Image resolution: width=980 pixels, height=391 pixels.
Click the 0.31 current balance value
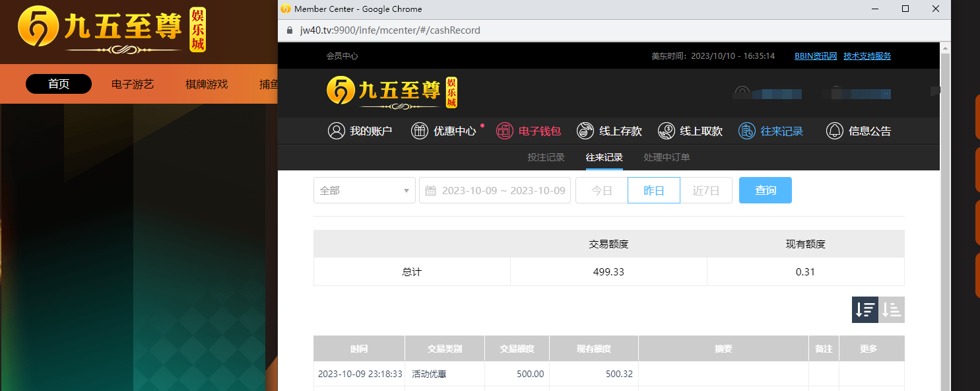(805, 272)
